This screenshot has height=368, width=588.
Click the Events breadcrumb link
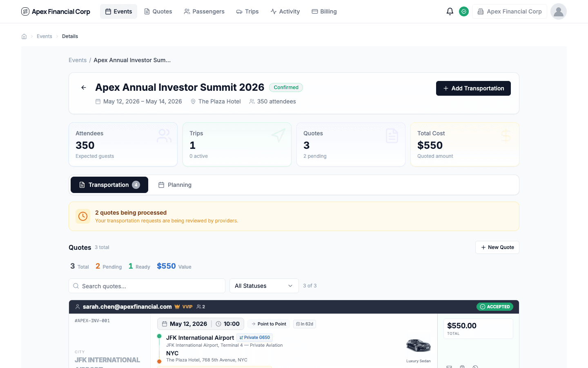[44, 36]
